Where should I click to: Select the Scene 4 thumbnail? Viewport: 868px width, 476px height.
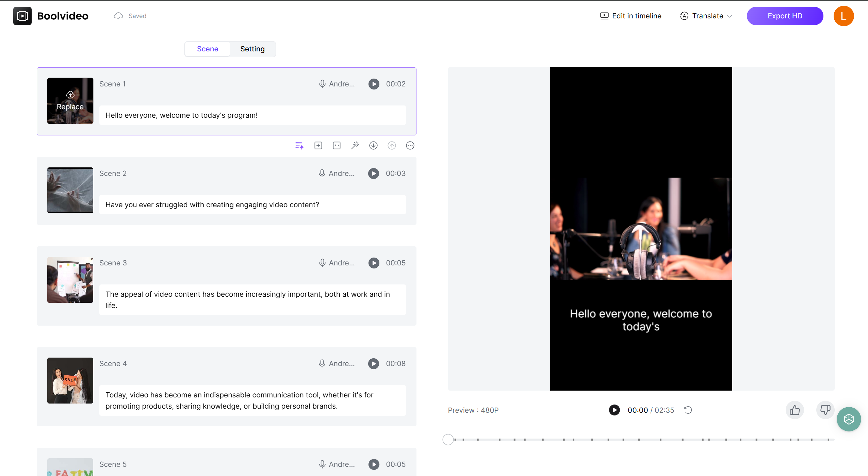coord(70,380)
